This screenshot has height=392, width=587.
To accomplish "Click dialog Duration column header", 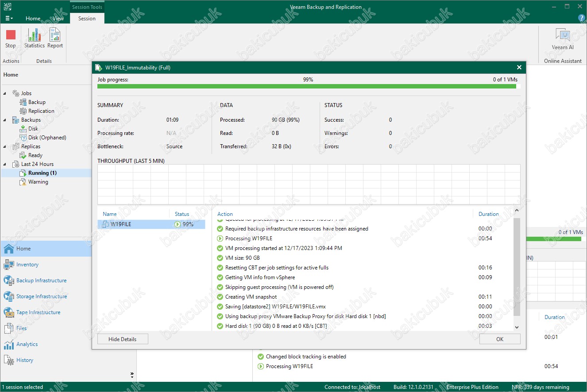I will click(x=489, y=214).
